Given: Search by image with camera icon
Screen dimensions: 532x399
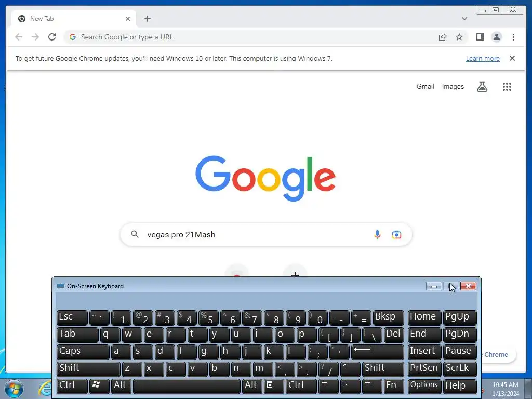Looking at the screenshot, I should [x=396, y=234].
